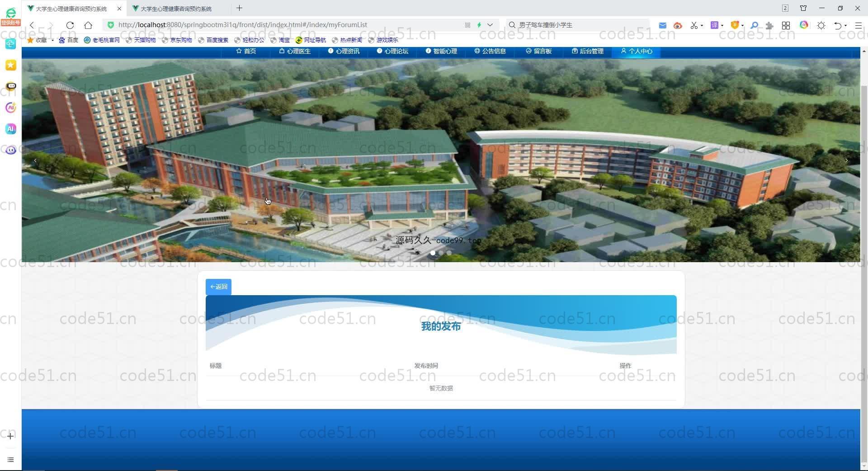Open the game controller sidebar icon
The width and height of the screenshot is (868, 471).
point(11,86)
